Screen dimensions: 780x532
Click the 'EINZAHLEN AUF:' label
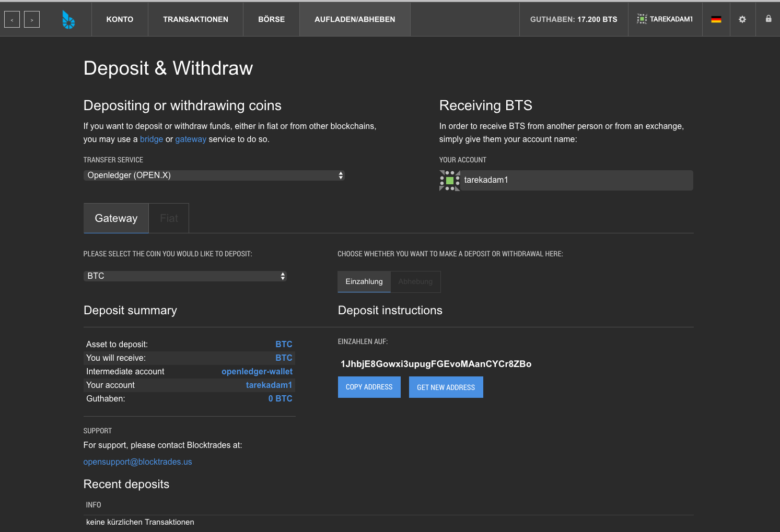(363, 341)
